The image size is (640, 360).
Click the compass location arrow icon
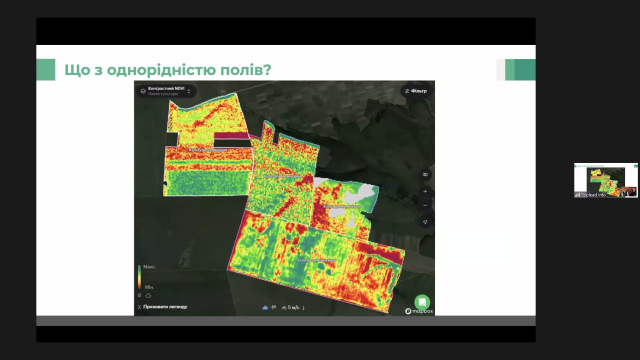tap(425, 222)
